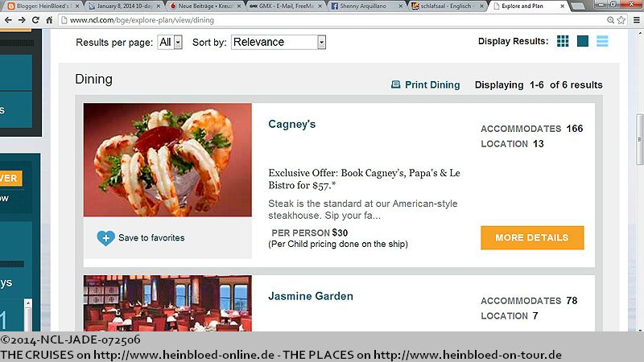Go to browser home page icon
644x362 pixels.
pos(49,20)
